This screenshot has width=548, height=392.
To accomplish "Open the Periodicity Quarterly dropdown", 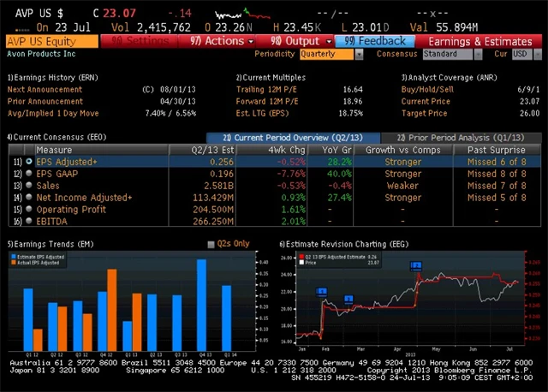I will [331, 54].
